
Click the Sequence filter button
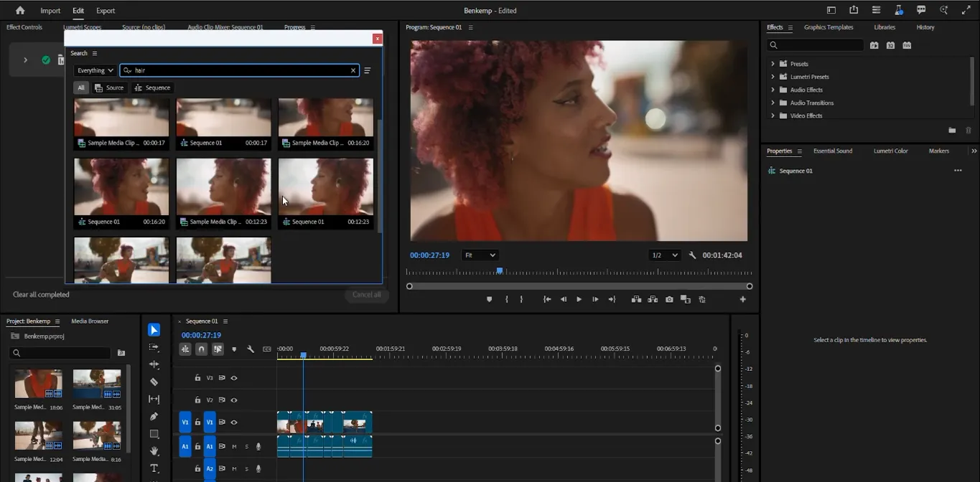[x=153, y=88]
